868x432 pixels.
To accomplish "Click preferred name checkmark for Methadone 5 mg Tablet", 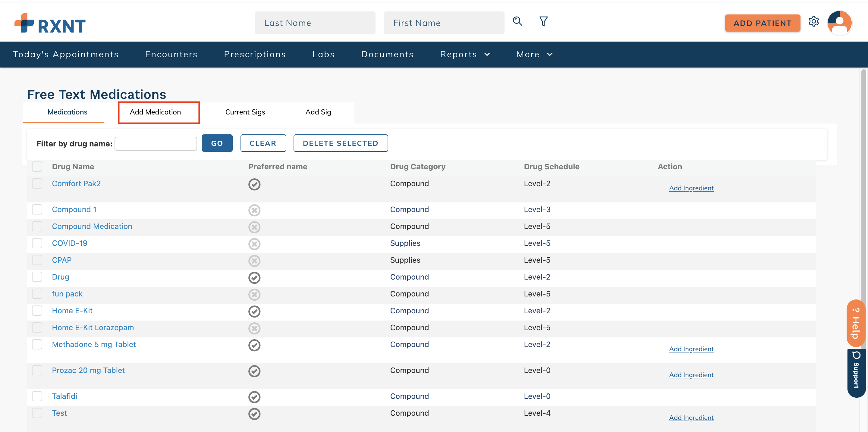I will click(254, 345).
